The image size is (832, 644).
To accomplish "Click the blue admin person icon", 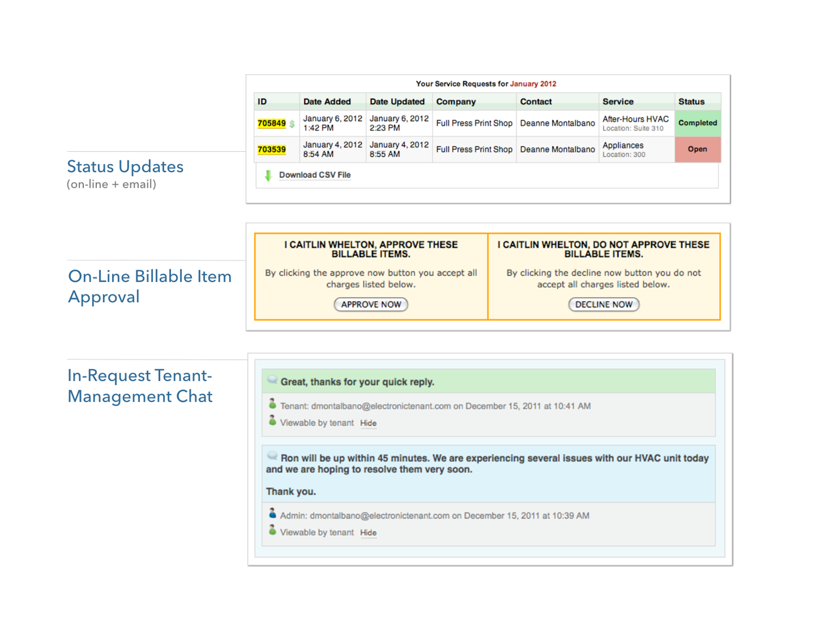I will point(273,514).
